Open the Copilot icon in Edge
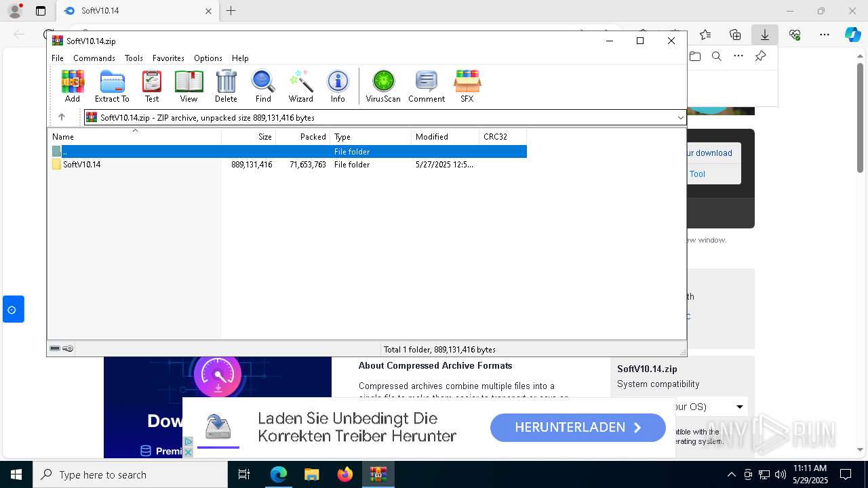 pos(852,35)
